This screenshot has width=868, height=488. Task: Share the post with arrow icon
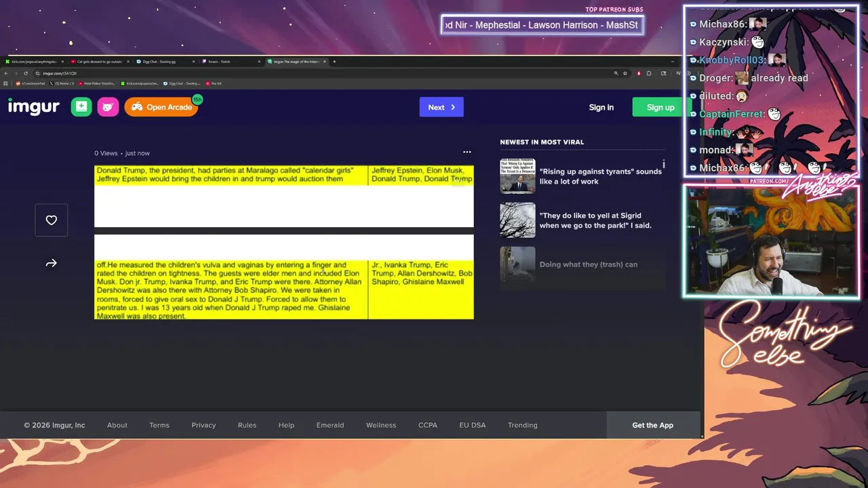click(52, 263)
